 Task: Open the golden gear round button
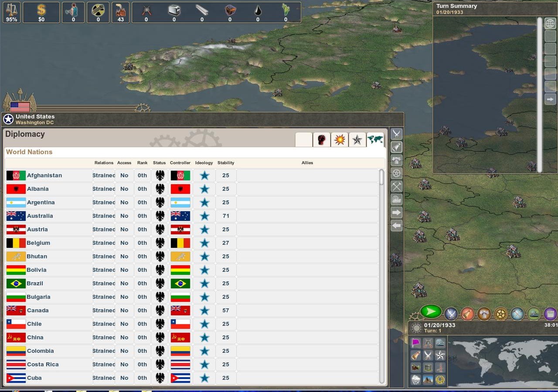pos(500,313)
